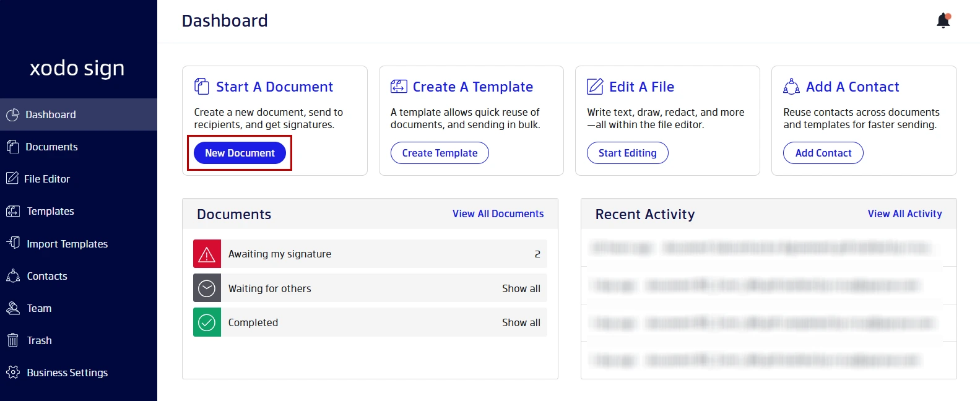The width and height of the screenshot is (980, 401).
Task: Click the Documents icon in the sidebar
Action: (x=13, y=147)
